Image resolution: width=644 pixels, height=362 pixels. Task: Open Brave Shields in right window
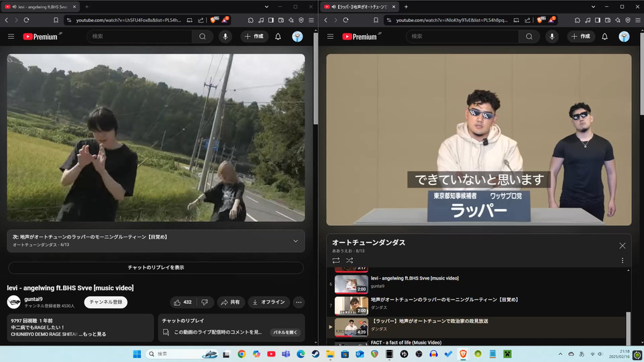[x=541, y=19]
